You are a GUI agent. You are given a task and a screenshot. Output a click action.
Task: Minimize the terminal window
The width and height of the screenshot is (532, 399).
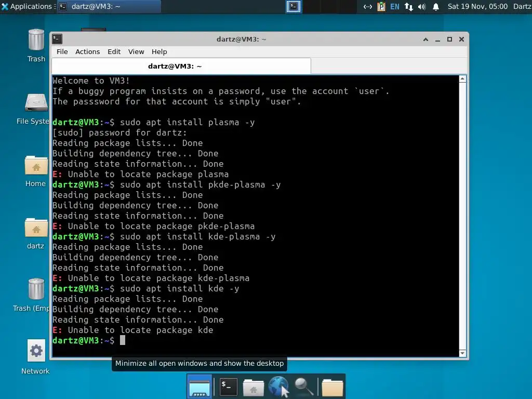(437, 39)
